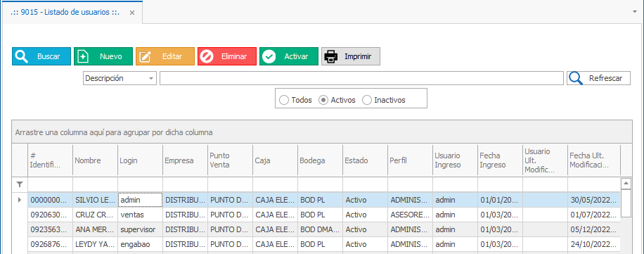Open the Descripción search field dropdown
644x254 pixels.
[152, 78]
